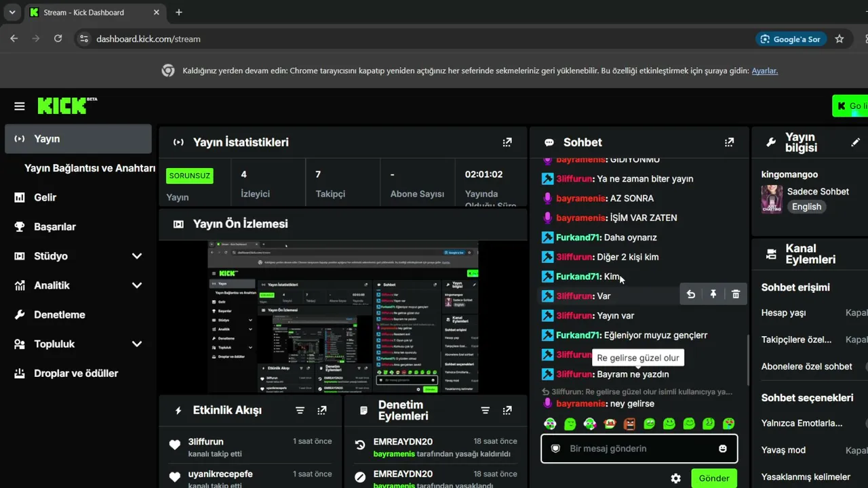Delete the highlighted chat message
This screenshot has width=868, height=488.
[x=736, y=294]
